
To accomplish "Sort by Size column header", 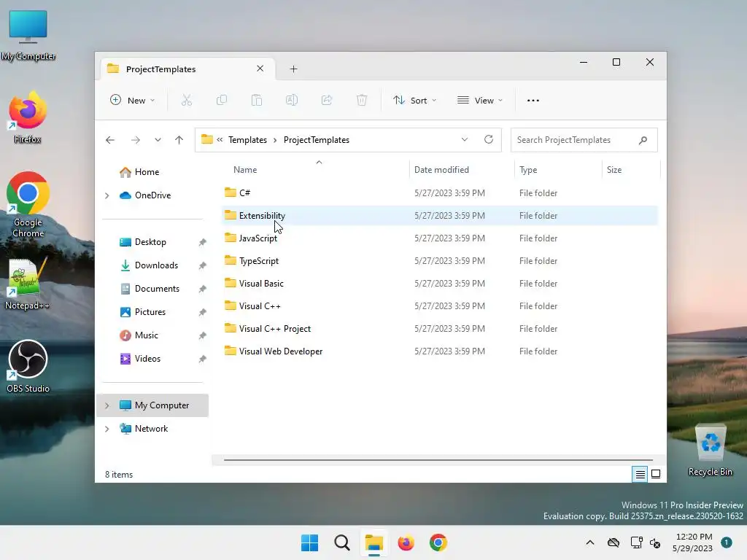I will pyautogui.click(x=614, y=170).
